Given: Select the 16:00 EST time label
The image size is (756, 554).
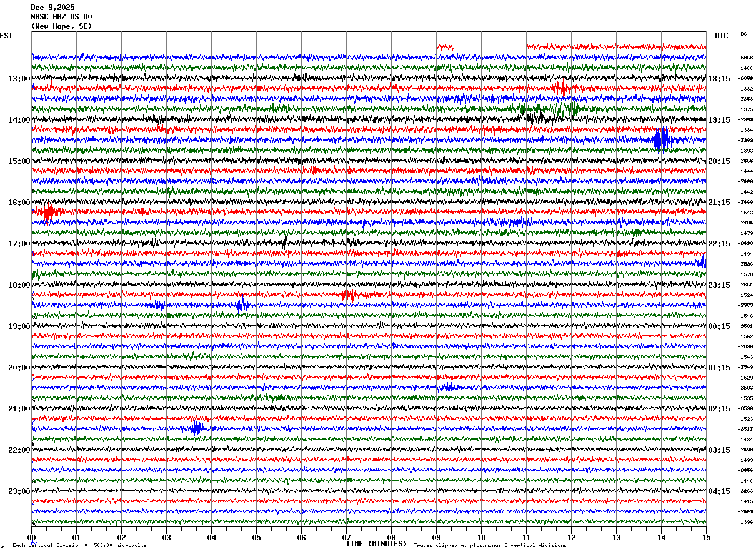Looking at the screenshot, I should point(19,202).
